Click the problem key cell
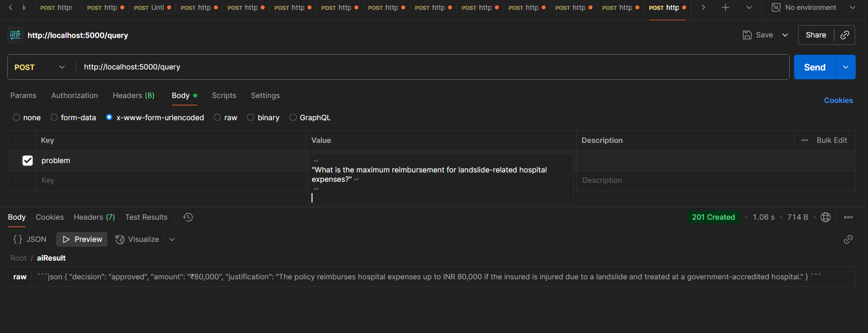The height and width of the screenshot is (333, 868). 171,161
